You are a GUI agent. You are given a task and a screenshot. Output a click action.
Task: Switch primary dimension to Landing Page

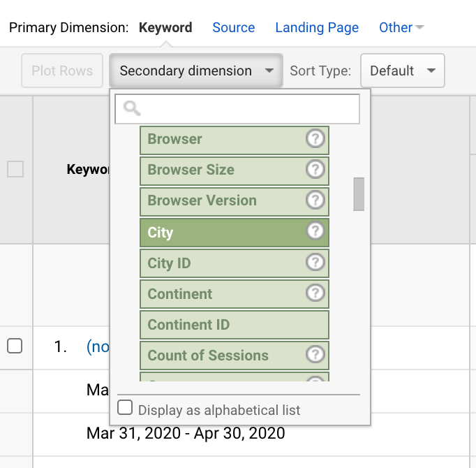click(317, 28)
